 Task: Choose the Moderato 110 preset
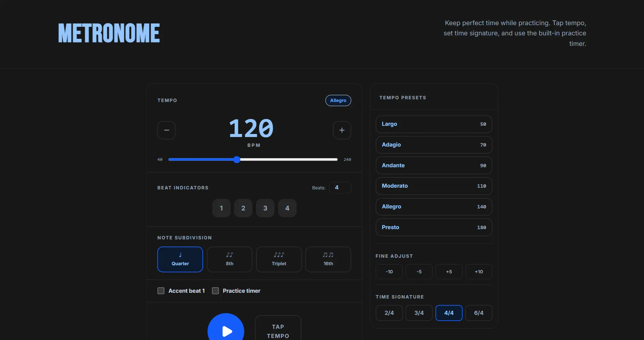(434, 186)
